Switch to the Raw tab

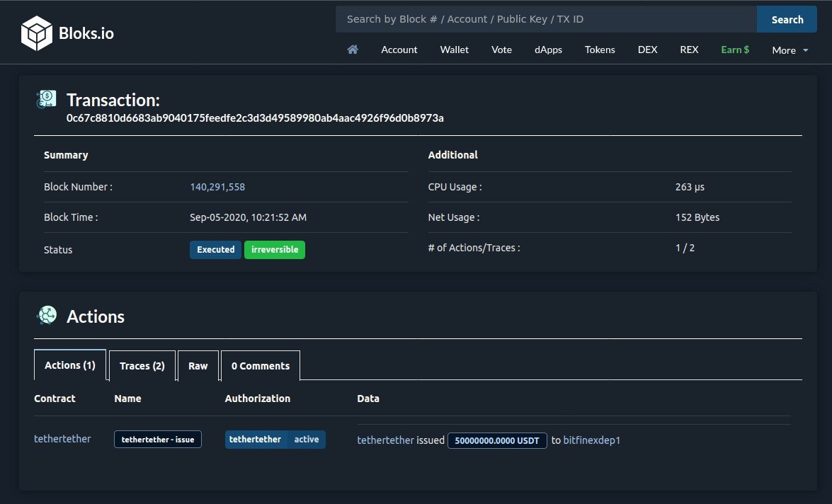pyautogui.click(x=198, y=365)
